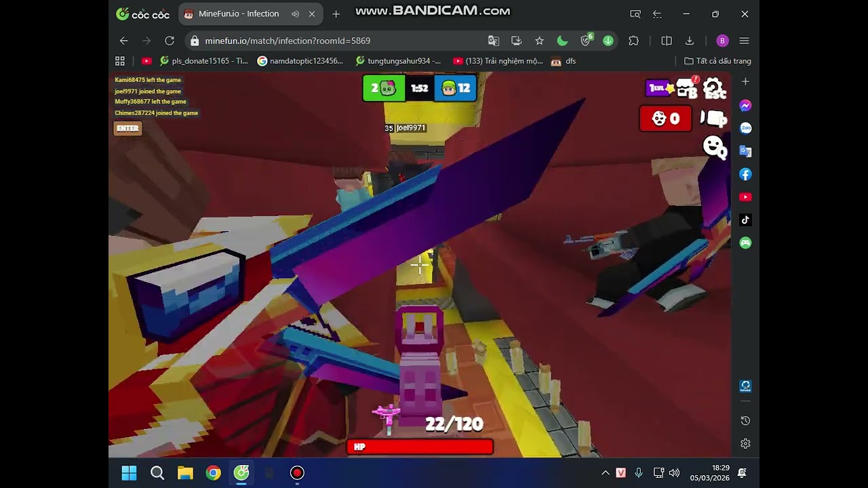The image size is (868, 488).
Task: Open the first YouTube bookmark icon
Action: pyautogui.click(x=146, y=61)
